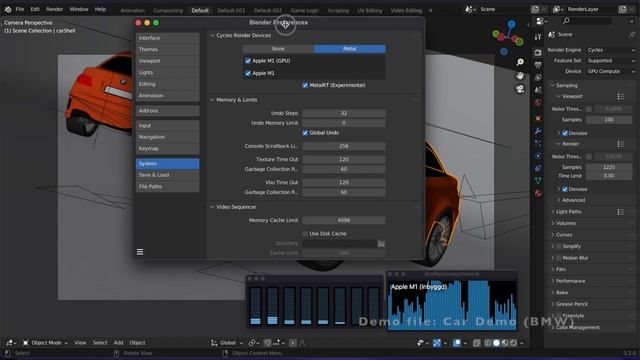Toggle the Viewport Denoise checkbox

coord(565,133)
